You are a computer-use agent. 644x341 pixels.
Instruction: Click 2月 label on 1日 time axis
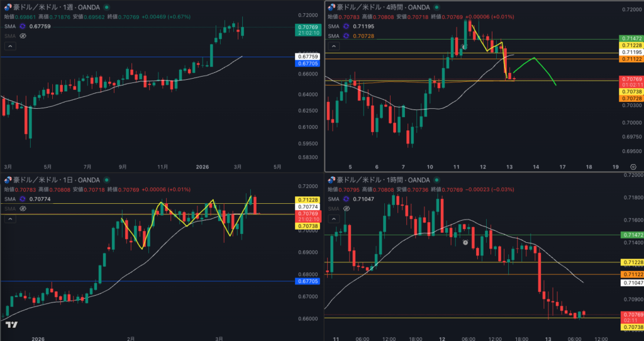(x=131, y=339)
